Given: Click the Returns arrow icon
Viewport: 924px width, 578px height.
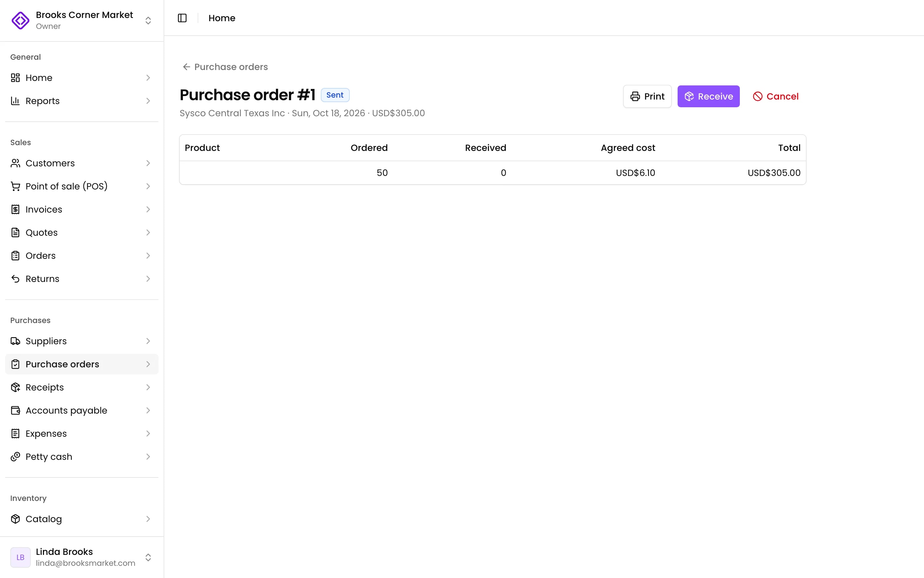Looking at the screenshot, I should point(15,279).
